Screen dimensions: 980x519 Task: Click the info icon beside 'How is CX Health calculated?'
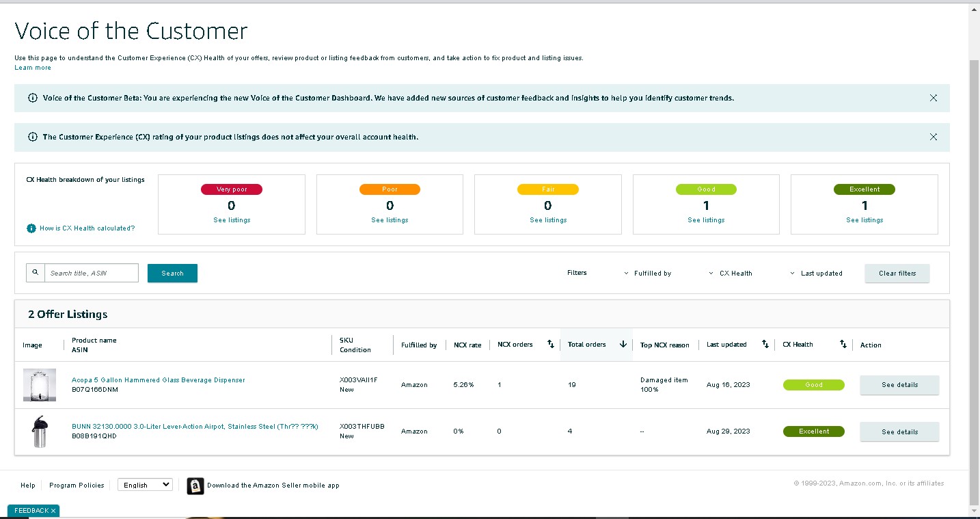pyautogui.click(x=31, y=228)
